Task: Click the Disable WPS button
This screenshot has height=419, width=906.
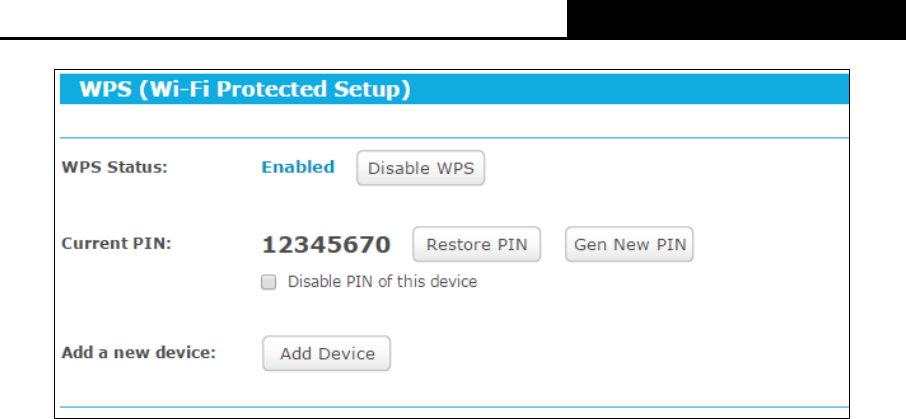Action: (421, 168)
